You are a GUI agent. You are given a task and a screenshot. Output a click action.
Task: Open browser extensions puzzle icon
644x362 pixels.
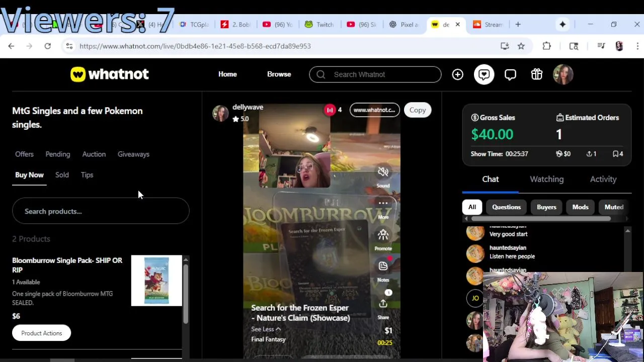coord(547,46)
